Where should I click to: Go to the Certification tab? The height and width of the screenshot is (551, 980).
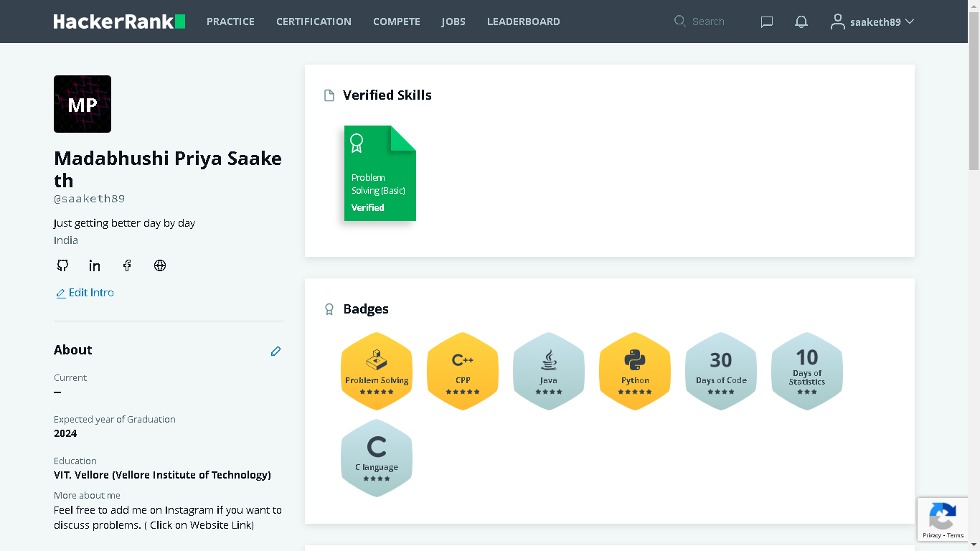pos(314,22)
